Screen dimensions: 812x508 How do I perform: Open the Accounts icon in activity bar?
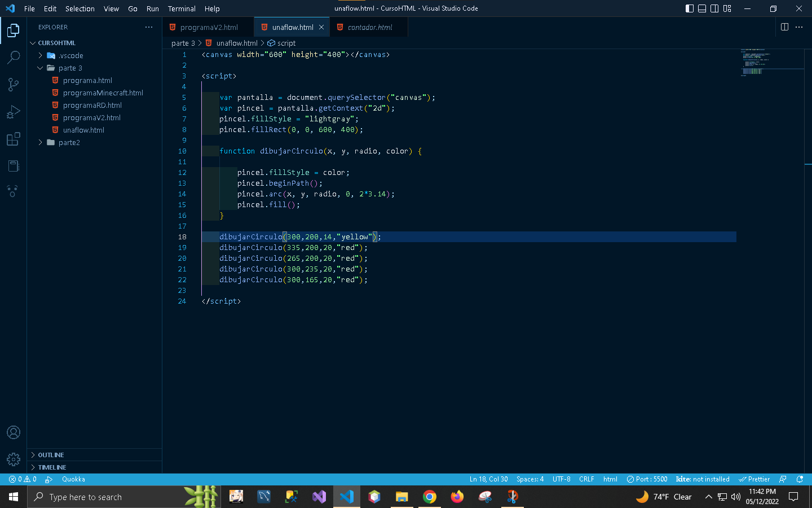point(14,432)
